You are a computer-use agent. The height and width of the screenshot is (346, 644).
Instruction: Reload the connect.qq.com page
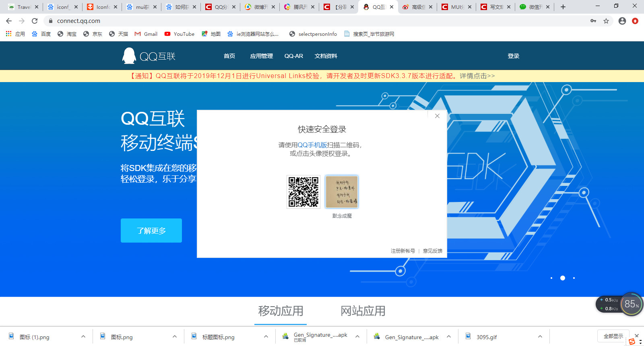tap(35, 21)
